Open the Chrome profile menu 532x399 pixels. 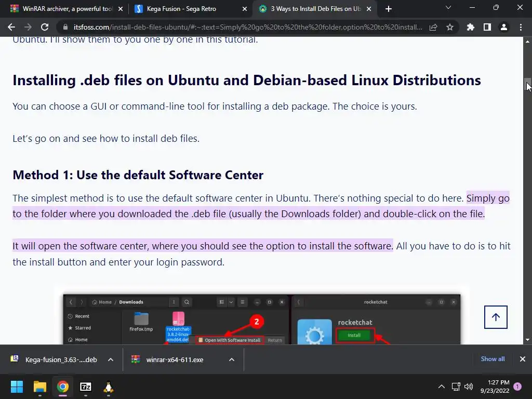click(x=504, y=27)
